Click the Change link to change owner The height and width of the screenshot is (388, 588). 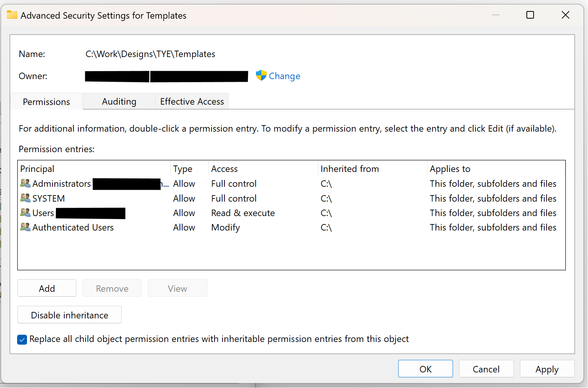pyautogui.click(x=284, y=76)
